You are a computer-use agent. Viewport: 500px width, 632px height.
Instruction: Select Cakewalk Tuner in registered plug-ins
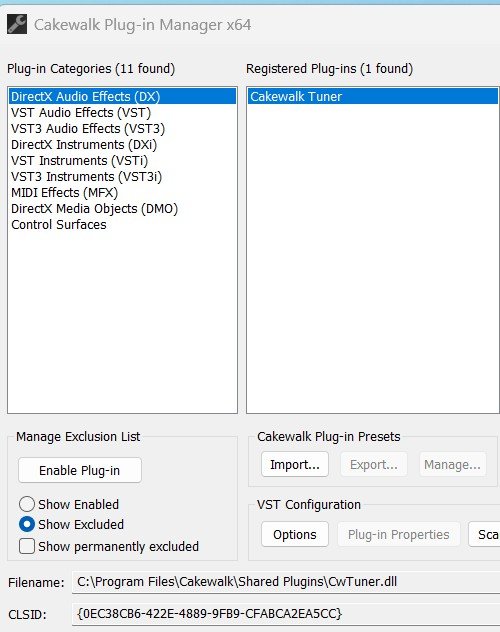tap(373, 96)
